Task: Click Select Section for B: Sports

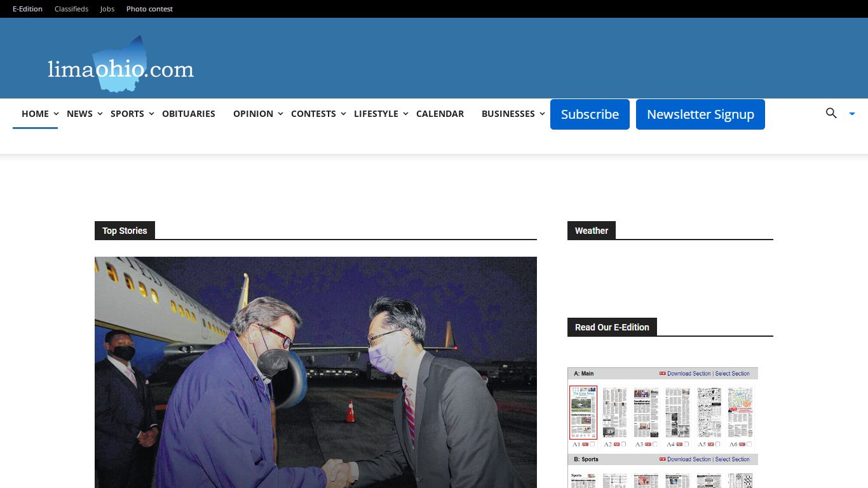Action: tap(732, 459)
